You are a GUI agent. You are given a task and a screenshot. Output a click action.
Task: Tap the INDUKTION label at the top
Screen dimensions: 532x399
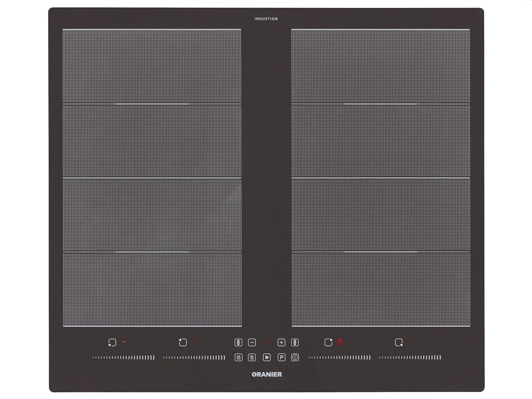click(x=266, y=19)
